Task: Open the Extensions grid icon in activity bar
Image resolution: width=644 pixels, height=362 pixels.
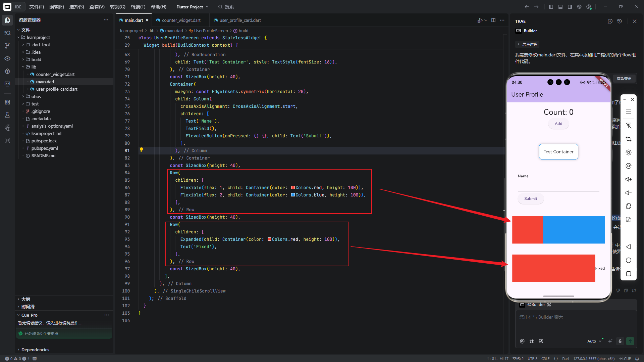Action: pos(7,102)
